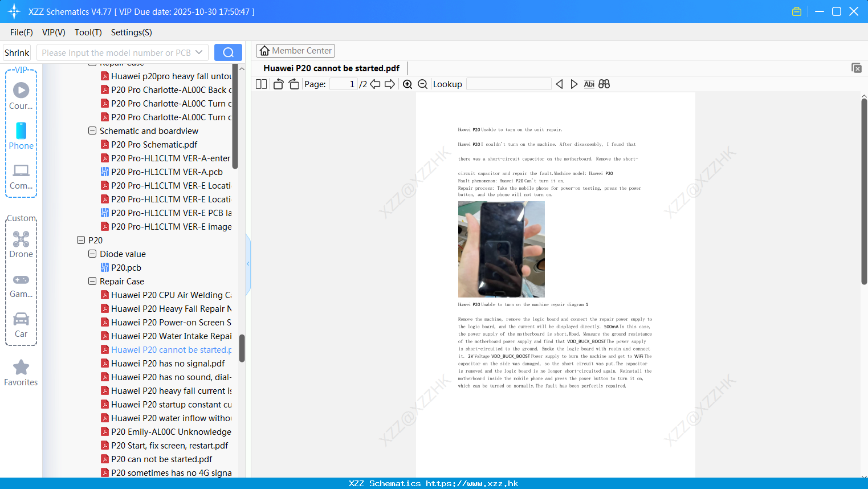Switch to Member Center tab
Screen dimensions: 868x489
(x=295, y=51)
